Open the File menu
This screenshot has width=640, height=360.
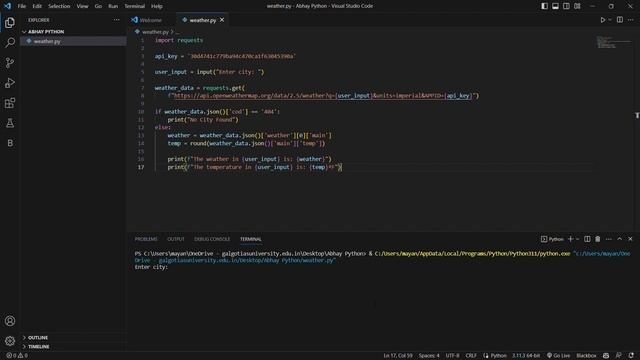pyautogui.click(x=22, y=6)
